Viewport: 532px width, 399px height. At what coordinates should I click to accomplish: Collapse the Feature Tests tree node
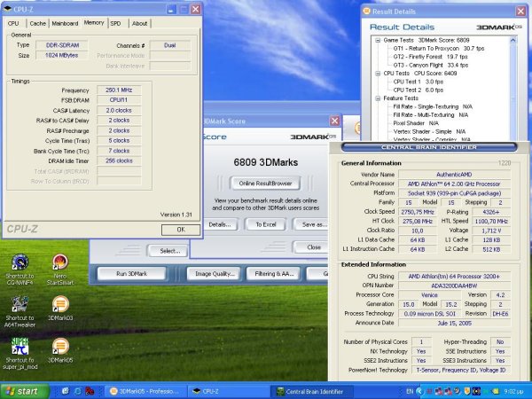pyautogui.click(x=378, y=98)
